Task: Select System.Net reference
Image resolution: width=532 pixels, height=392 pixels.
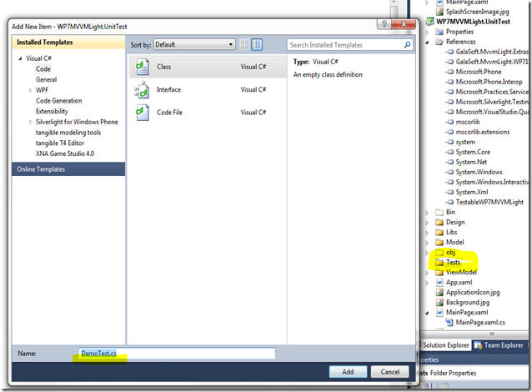Action: (471, 163)
